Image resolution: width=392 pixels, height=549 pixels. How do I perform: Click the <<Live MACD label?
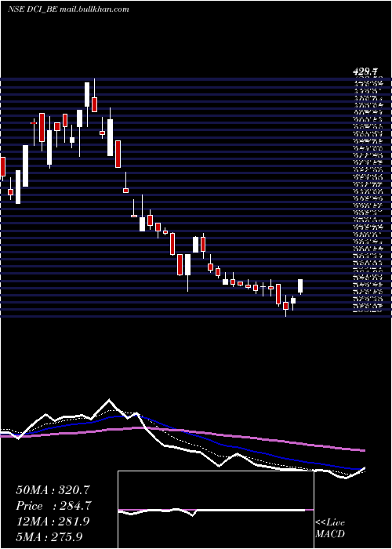[330, 529]
